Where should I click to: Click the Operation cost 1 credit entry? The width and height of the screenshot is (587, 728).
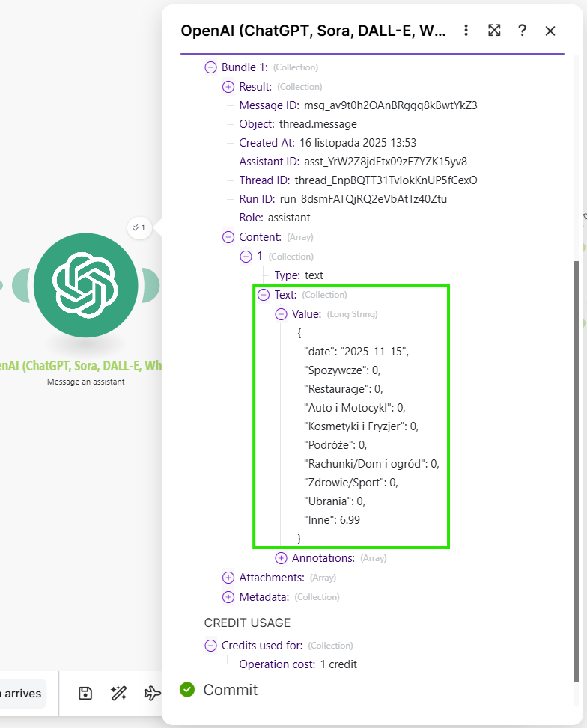click(x=298, y=664)
